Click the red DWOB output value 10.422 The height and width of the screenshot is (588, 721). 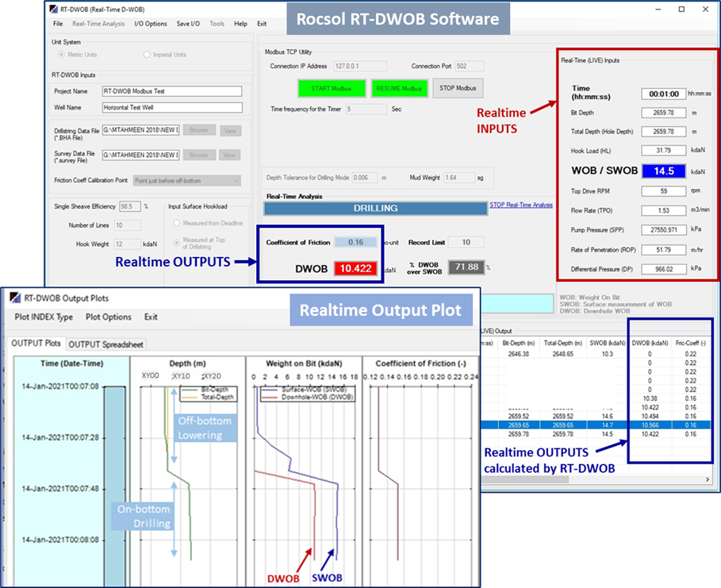point(356,268)
